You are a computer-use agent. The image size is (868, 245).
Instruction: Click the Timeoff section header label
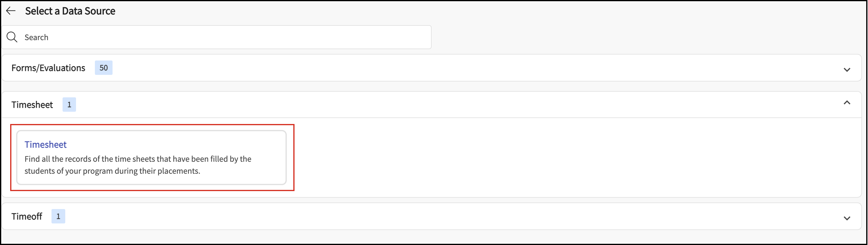27,216
